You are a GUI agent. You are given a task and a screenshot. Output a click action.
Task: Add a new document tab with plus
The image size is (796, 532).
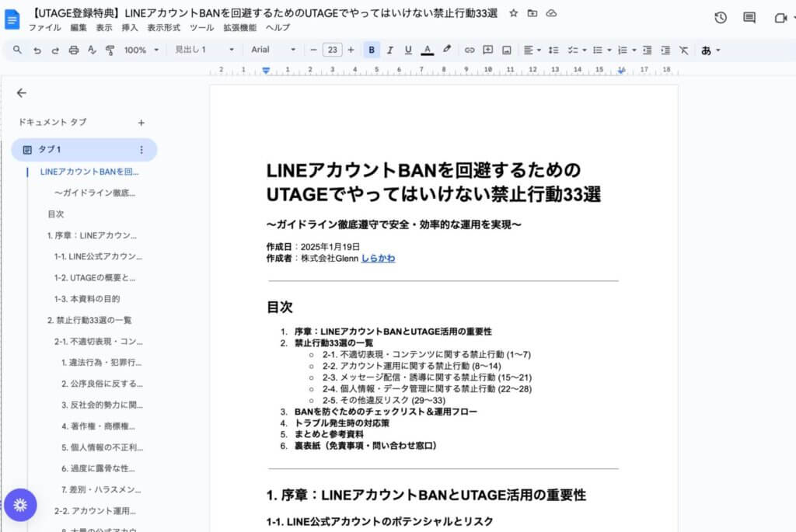pos(141,123)
